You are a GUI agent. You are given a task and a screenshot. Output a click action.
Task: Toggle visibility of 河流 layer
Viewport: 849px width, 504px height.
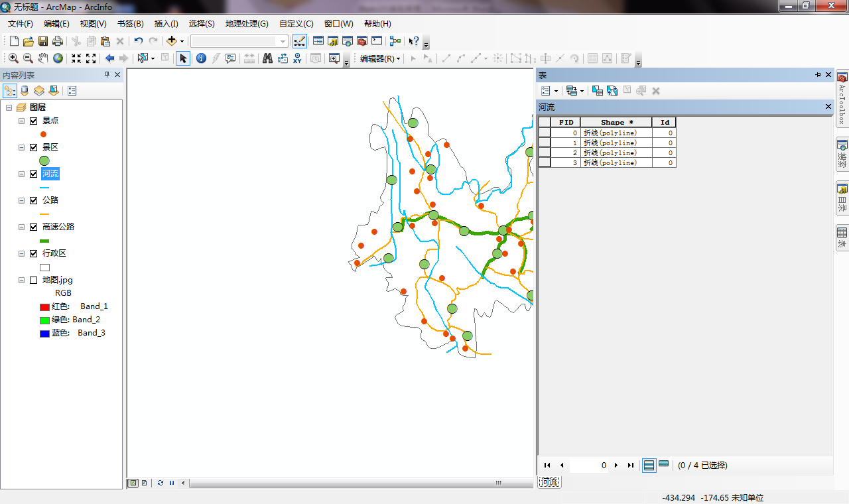pyautogui.click(x=33, y=174)
